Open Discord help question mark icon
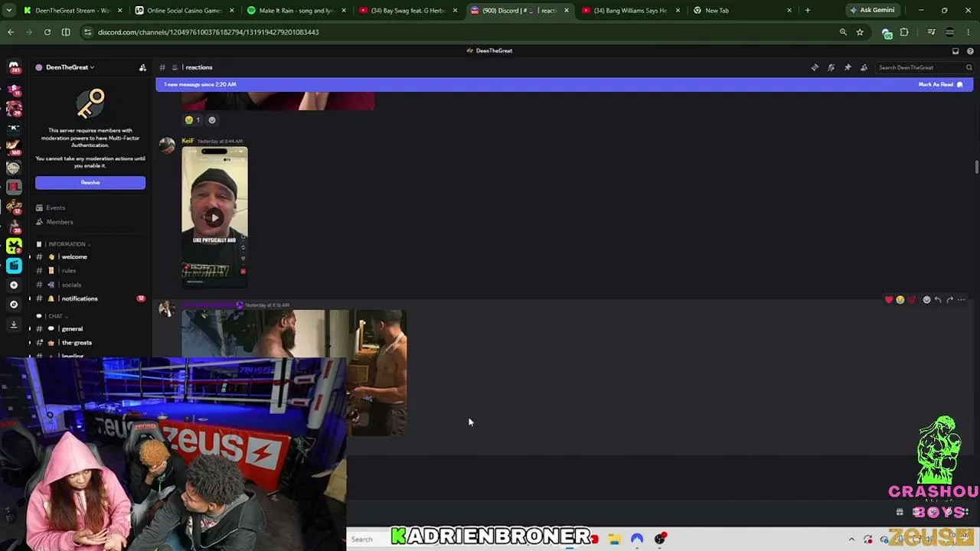980x551 pixels. pos(970,51)
